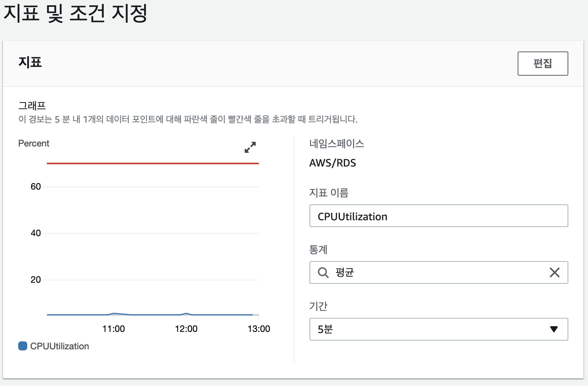Click the 통계 field label
The height and width of the screenshot is (386, 588).
(318, 250)
